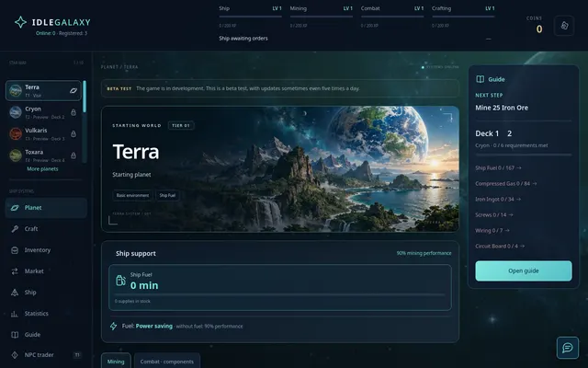The image size is (588, 368).
Task: Click the Power saving fuel mode text
Action: point(153,326)
